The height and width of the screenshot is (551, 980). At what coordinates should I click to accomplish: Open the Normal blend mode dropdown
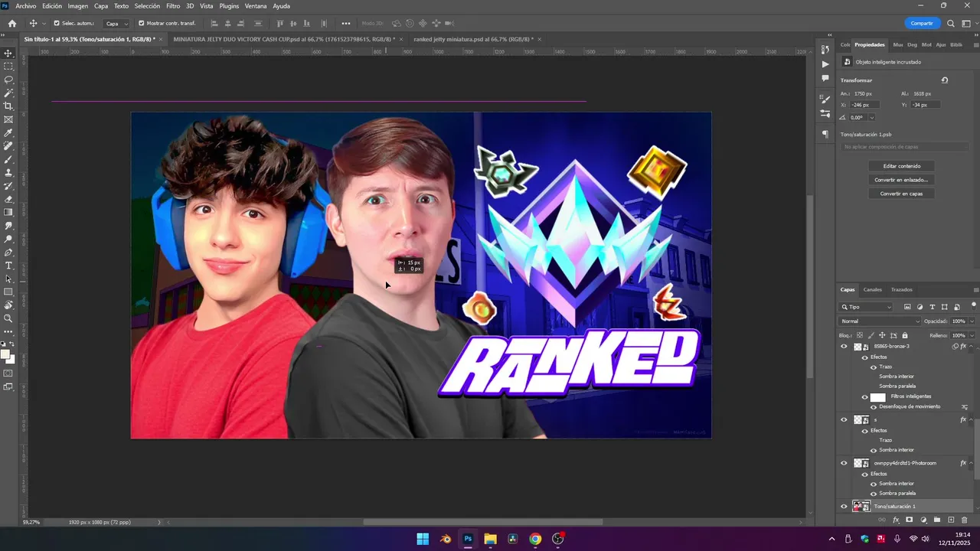pos(879,321)
